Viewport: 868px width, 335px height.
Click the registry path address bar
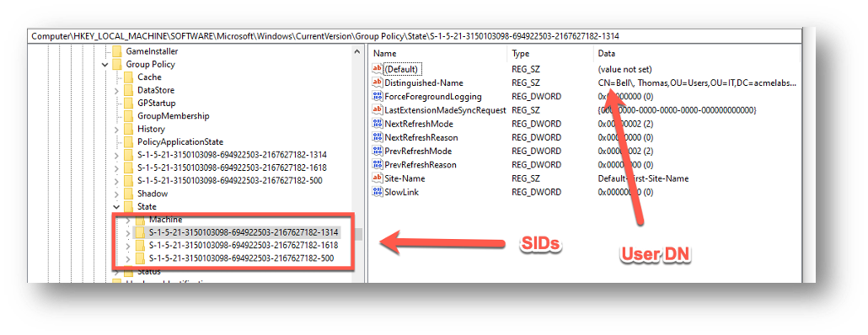pos(414,36)
